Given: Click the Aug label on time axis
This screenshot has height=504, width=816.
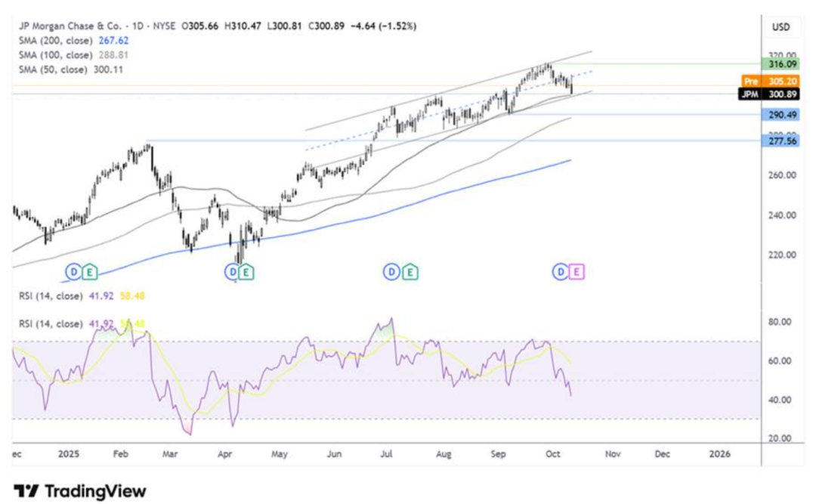Looking at the screenshot, I should click(x=444, y=454).
